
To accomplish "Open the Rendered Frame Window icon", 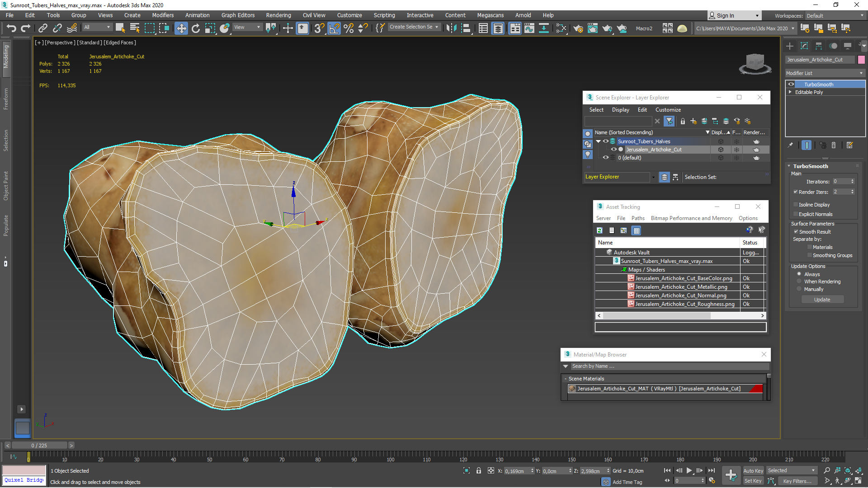I will [x=593, y=28].
